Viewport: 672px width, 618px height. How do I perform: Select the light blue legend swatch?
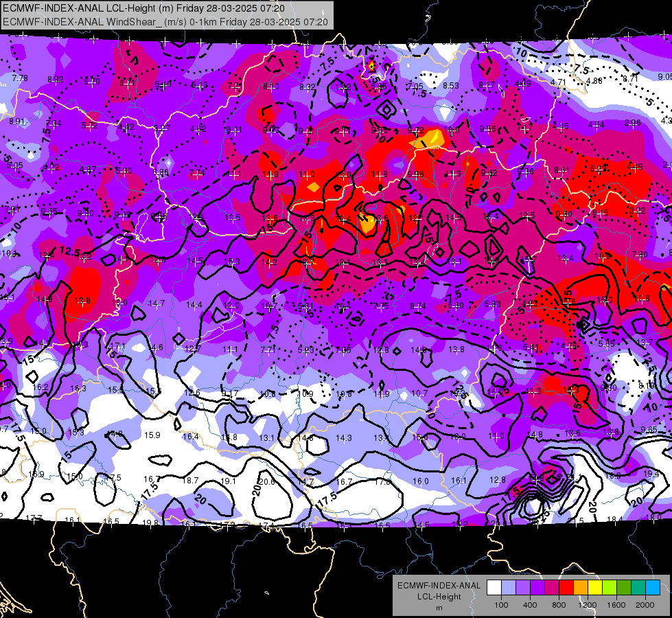509,588
